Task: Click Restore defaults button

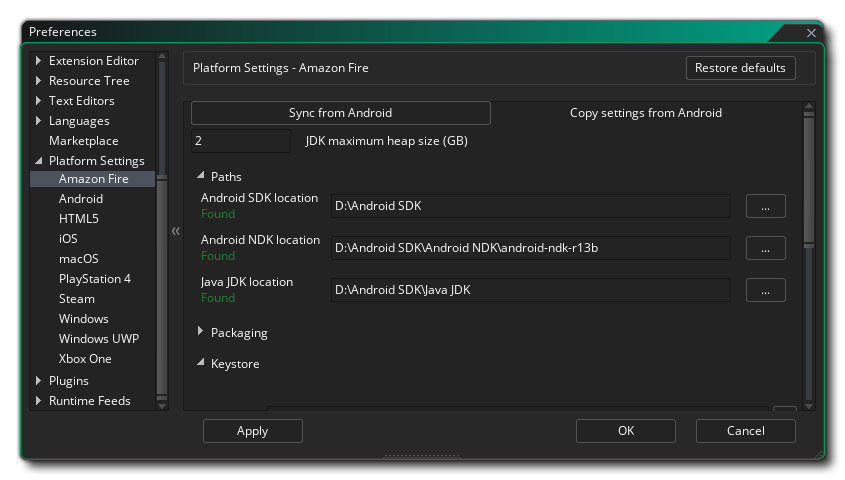Action: (740, 68)
